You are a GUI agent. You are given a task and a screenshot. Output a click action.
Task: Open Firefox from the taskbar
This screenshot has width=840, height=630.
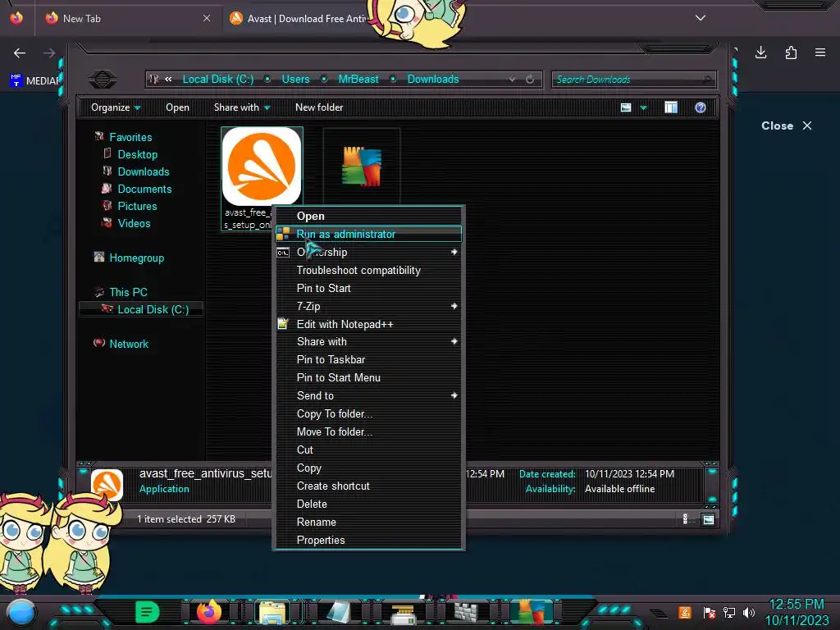click(x=209, y=612)
